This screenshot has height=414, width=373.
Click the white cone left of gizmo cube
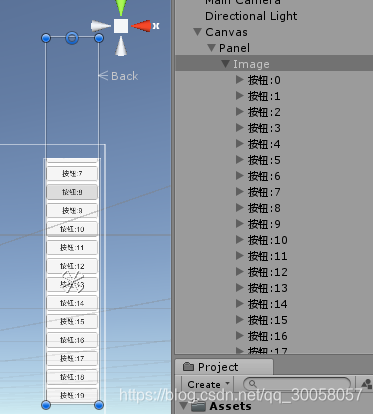101,26
